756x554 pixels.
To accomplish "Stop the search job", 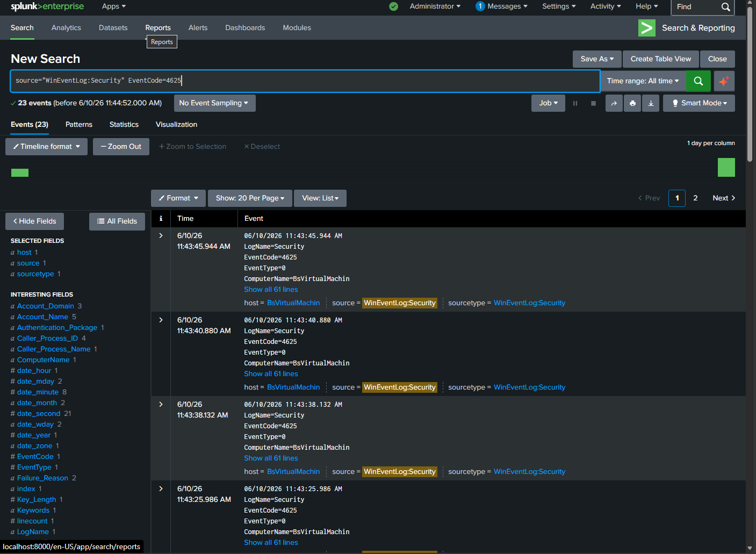I will click(593, 103).
